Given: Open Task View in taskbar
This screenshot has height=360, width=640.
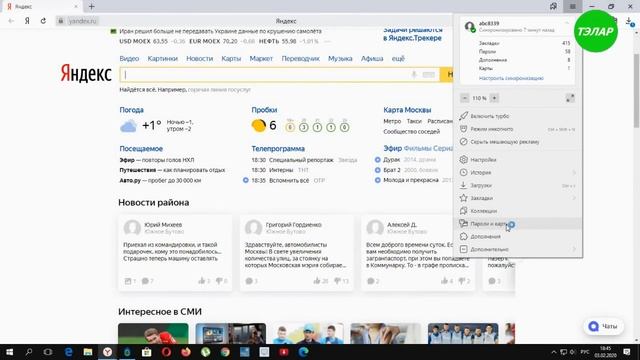Looking at the screenshot, I should click(x=48, y=352).
